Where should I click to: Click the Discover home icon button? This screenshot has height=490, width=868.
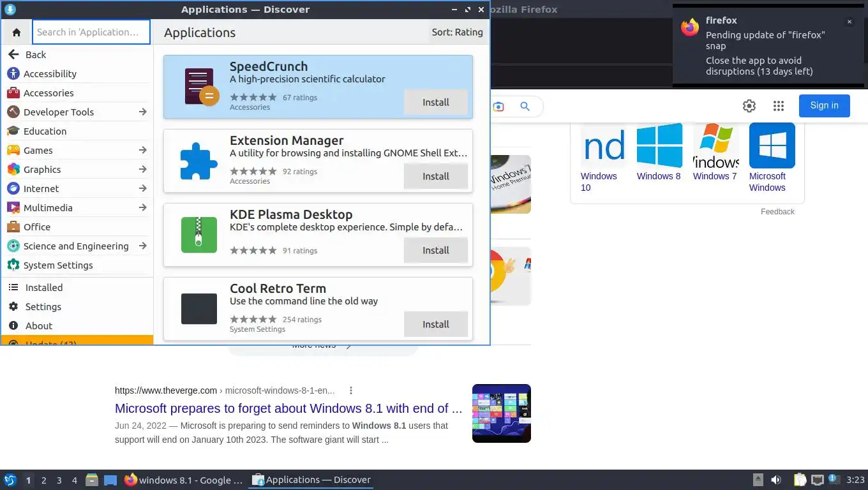[17, 32]
